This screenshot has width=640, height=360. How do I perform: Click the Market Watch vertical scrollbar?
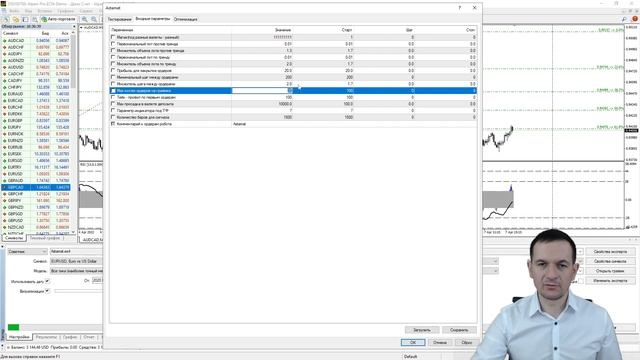(73, 131)
